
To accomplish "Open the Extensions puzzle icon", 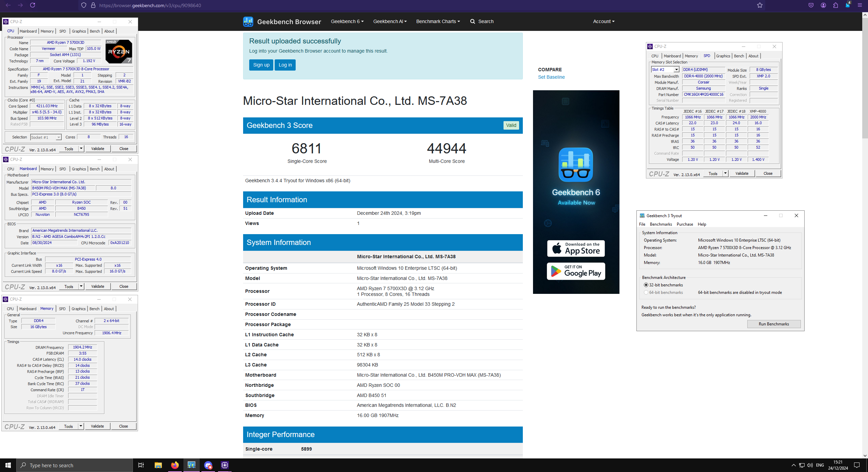I will coord(835,5).
